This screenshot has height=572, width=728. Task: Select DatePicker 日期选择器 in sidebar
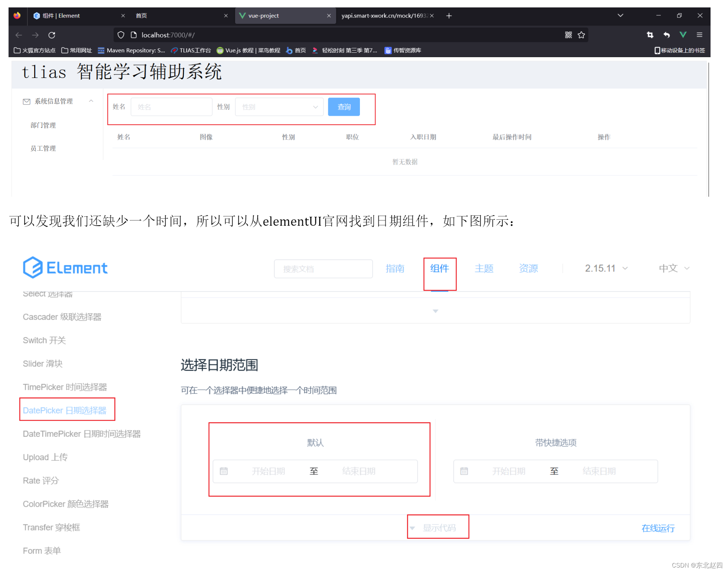point(65,410)
